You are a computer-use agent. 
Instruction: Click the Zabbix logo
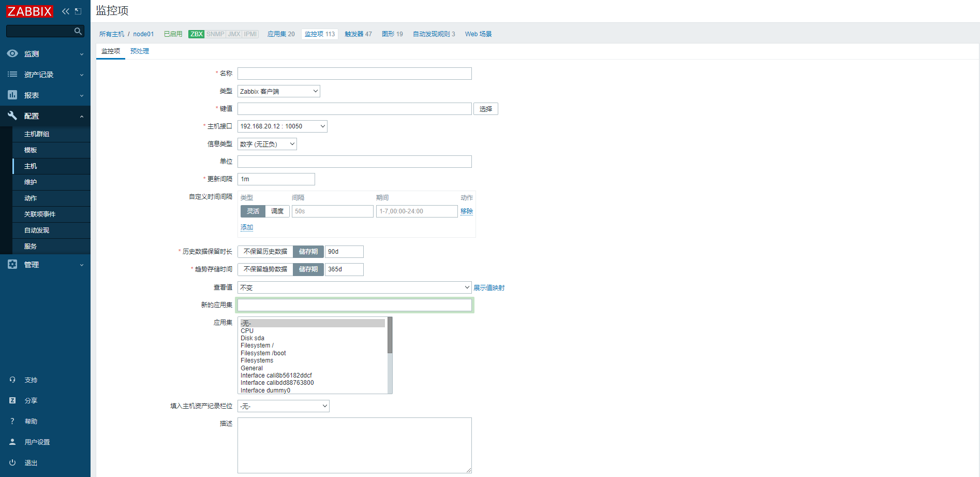[29, 11]
